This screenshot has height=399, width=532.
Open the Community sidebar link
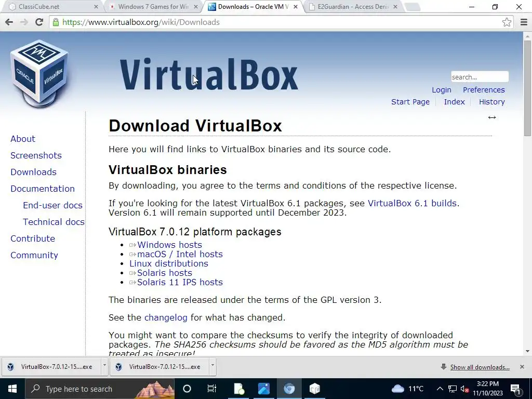coord(34,255)
